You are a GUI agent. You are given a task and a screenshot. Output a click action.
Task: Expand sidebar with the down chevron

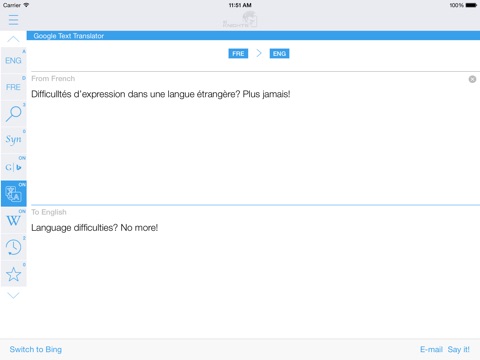(x=13, y=295)
